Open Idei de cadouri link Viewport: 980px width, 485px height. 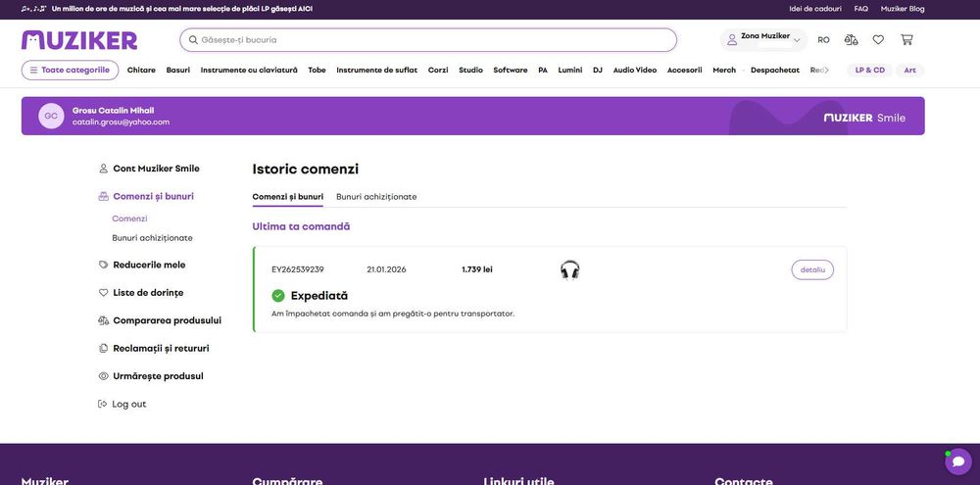point(815,9)
